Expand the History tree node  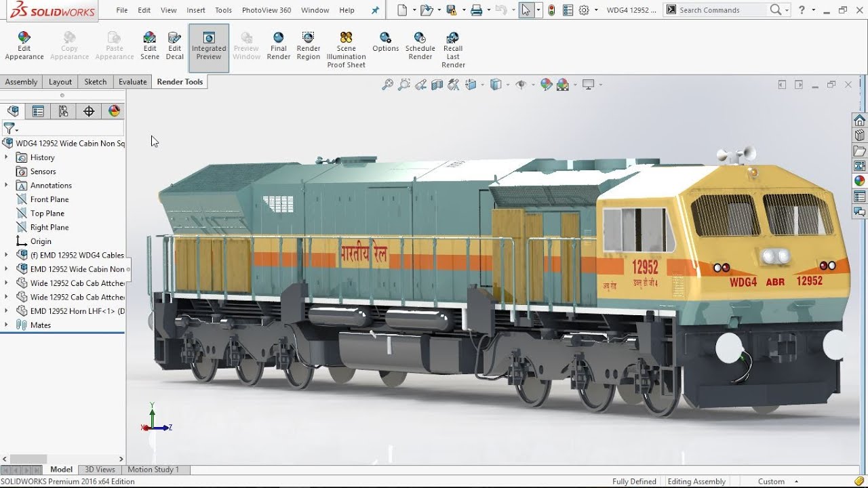(6, 157)
